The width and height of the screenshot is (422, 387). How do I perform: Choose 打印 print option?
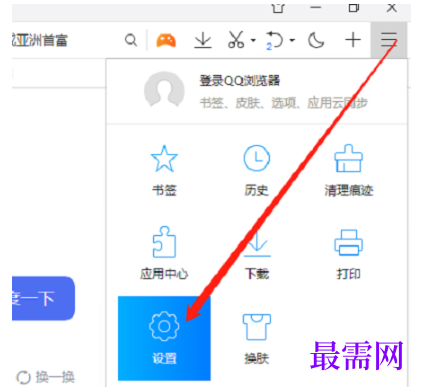pyautogui.click(x=349, y=253)
